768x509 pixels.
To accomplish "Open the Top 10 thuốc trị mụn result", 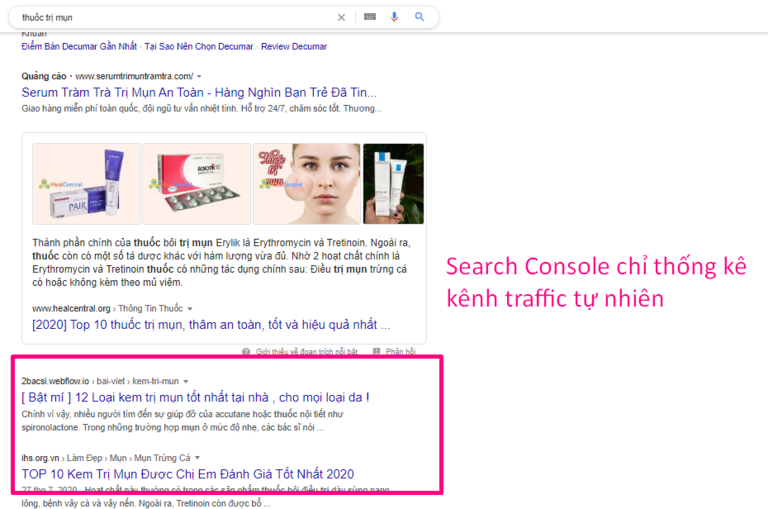I will [211, 325].
